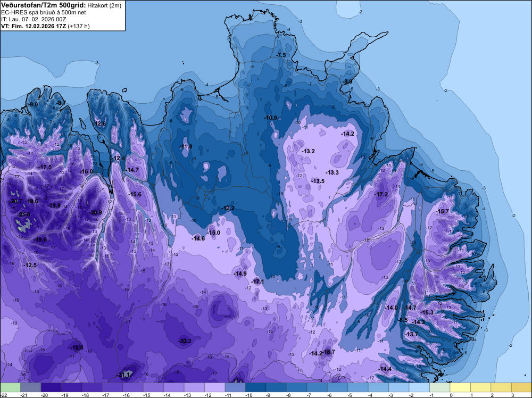The height and width of the screenshot is (398, 532).
Task: Click the -19.9 temperature label
Action: pos(54,205)
